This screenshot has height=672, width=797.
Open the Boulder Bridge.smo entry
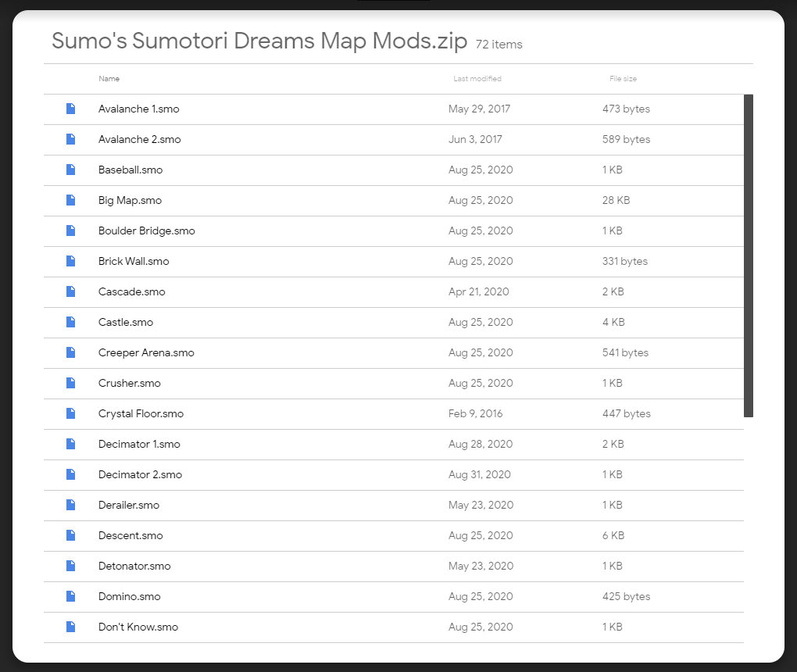click(147, 231)
